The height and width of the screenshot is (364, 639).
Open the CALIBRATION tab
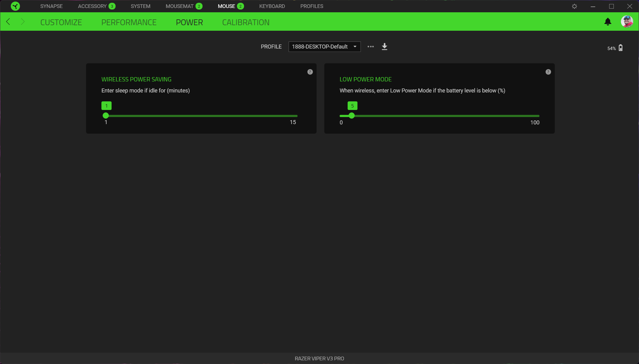point(246,22)
